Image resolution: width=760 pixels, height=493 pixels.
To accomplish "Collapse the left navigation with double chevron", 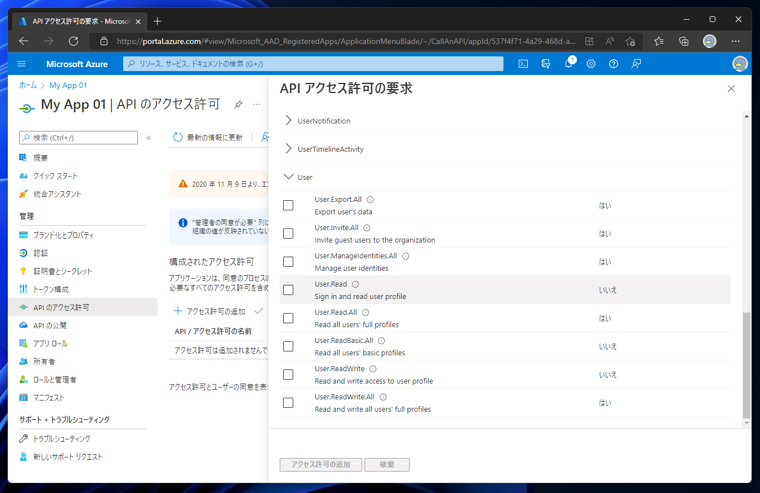I will coord(149,138).
